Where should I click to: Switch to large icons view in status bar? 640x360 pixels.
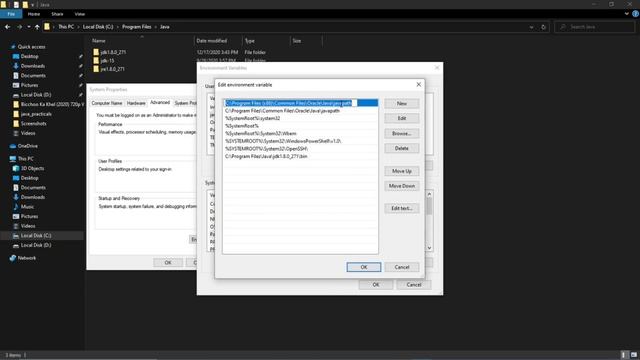633,355
